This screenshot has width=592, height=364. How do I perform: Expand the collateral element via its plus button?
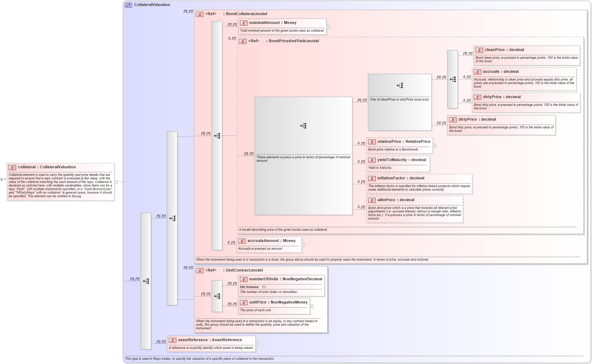click(x=115, y=182)
